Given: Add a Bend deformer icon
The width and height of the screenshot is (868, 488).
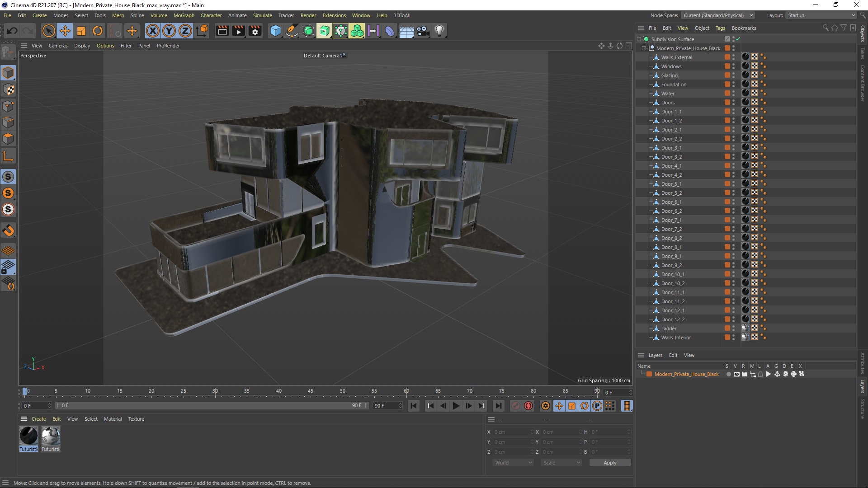Looking at the screenshot, I should [390, 31].
